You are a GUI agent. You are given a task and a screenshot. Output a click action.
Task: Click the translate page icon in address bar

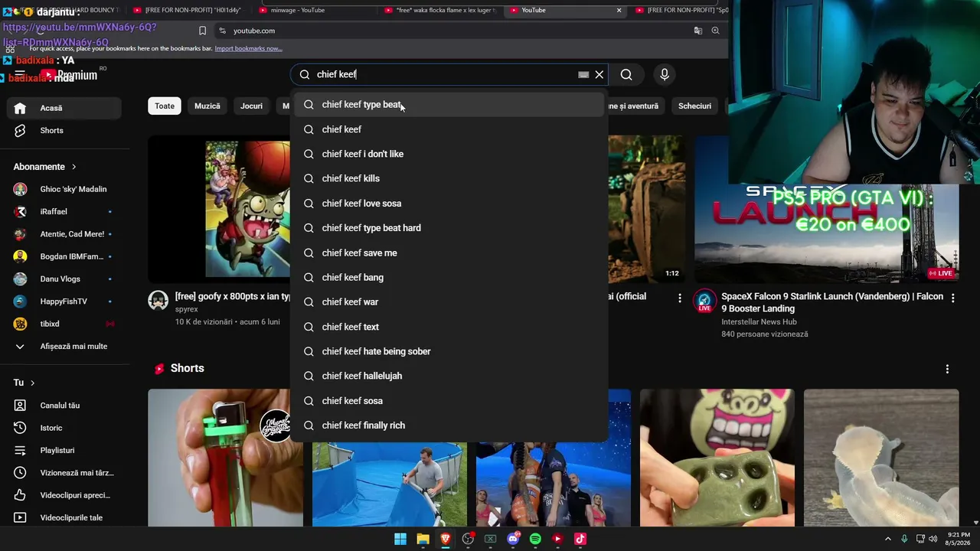(x=698, y=31)
